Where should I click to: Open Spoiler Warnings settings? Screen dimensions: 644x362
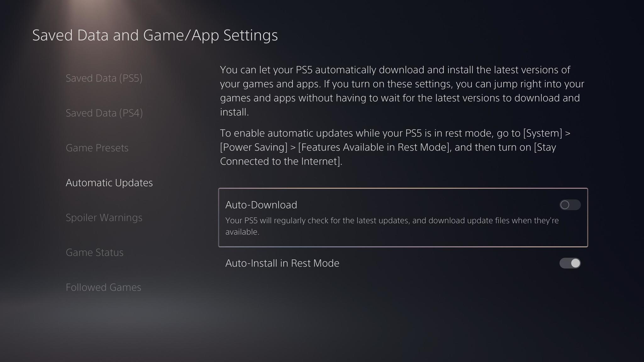pos(104,217)
